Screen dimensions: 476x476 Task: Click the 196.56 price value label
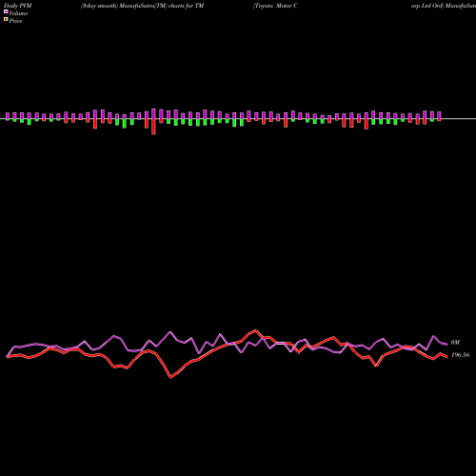point(460,355)
